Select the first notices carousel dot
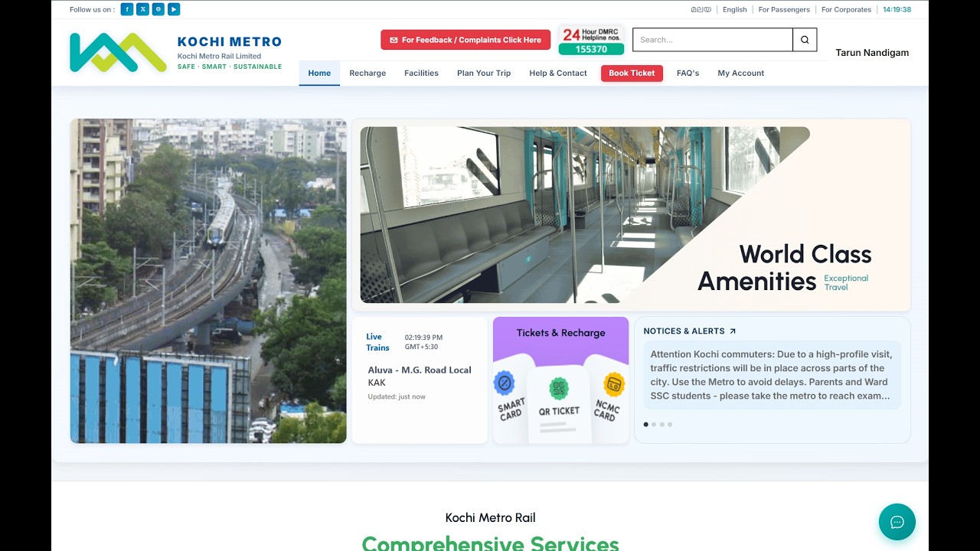Image resolution: width=980 pixels, height=551 pixels. click(645, 424)
